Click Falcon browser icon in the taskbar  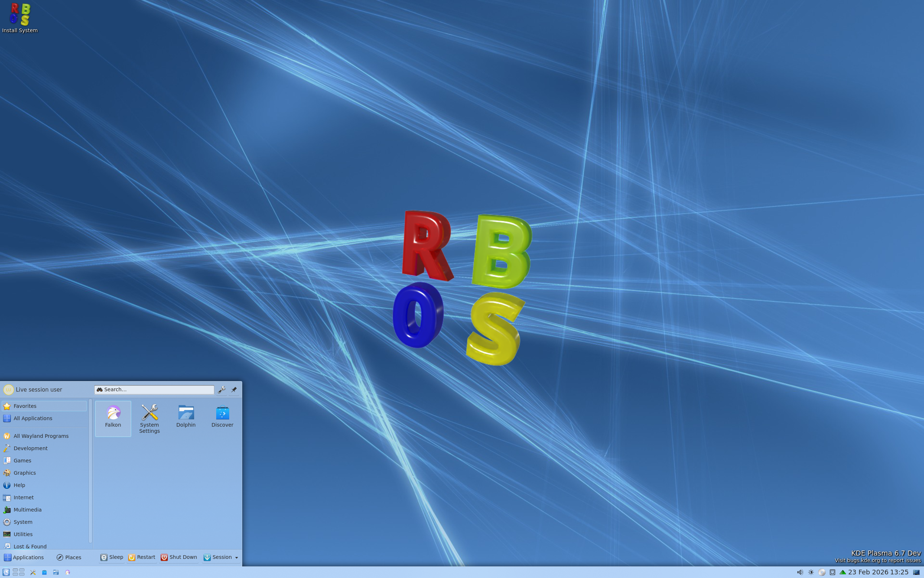pos(67,573)
